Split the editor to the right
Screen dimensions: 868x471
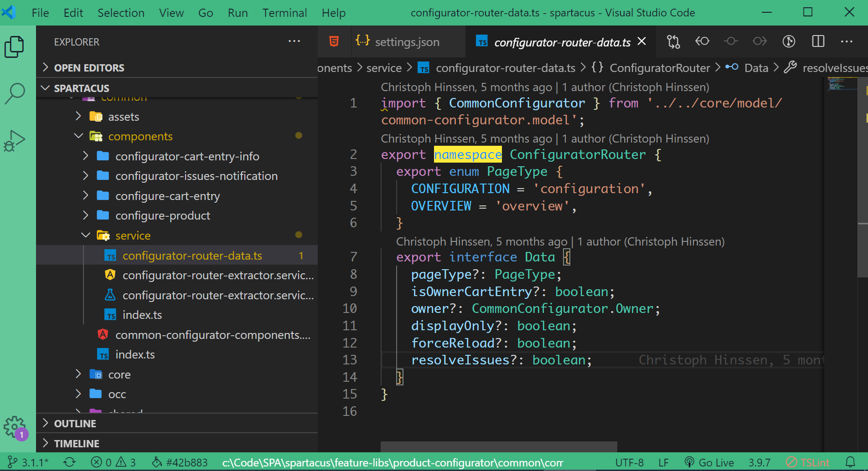[818, 41]
